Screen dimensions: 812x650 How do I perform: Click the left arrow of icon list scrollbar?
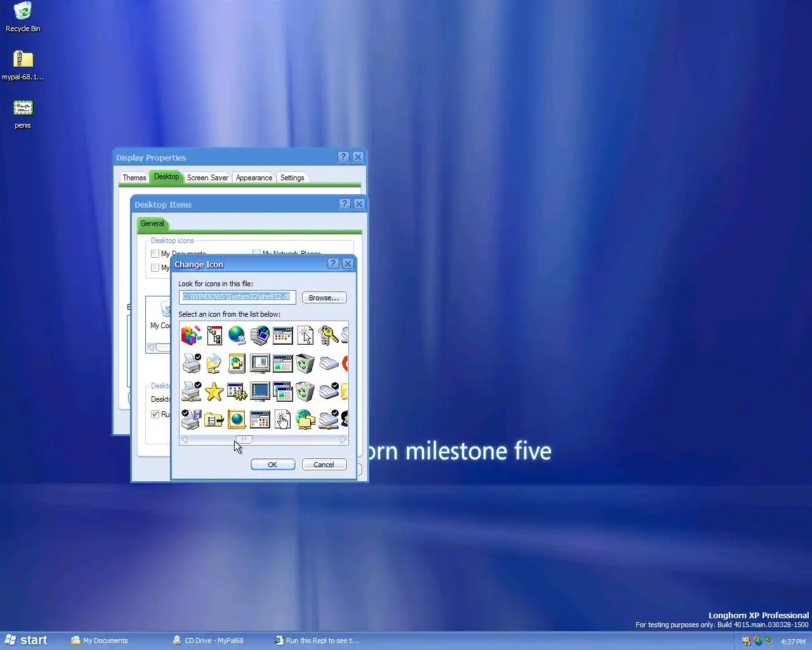coord(185,439)
